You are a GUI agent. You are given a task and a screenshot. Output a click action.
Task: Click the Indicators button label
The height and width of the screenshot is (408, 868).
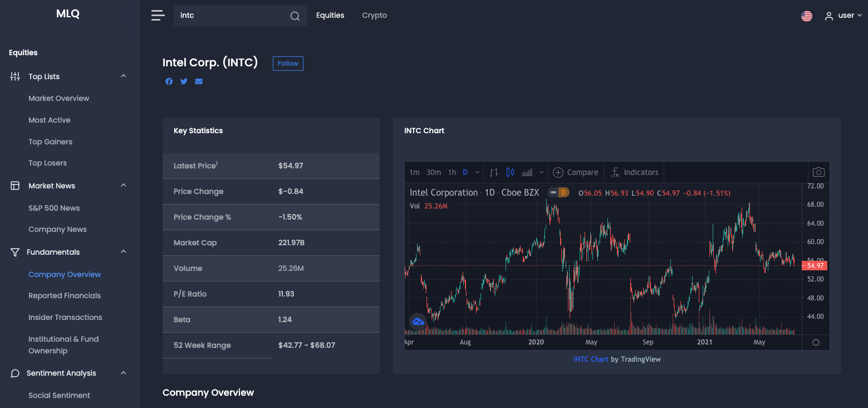tap(641, 172)
